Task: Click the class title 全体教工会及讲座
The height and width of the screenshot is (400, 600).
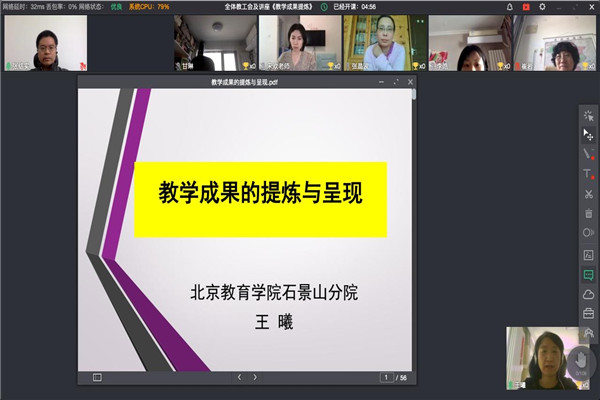Action: [269, 7]
